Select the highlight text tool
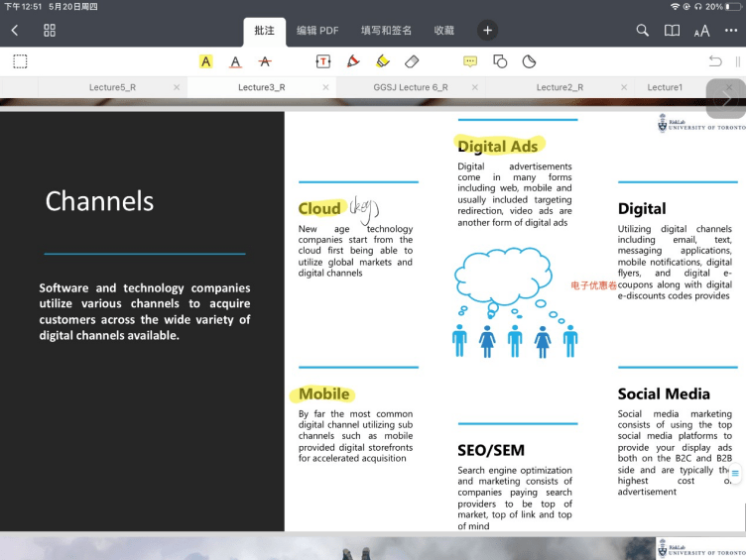 click(x=205, y=61)
